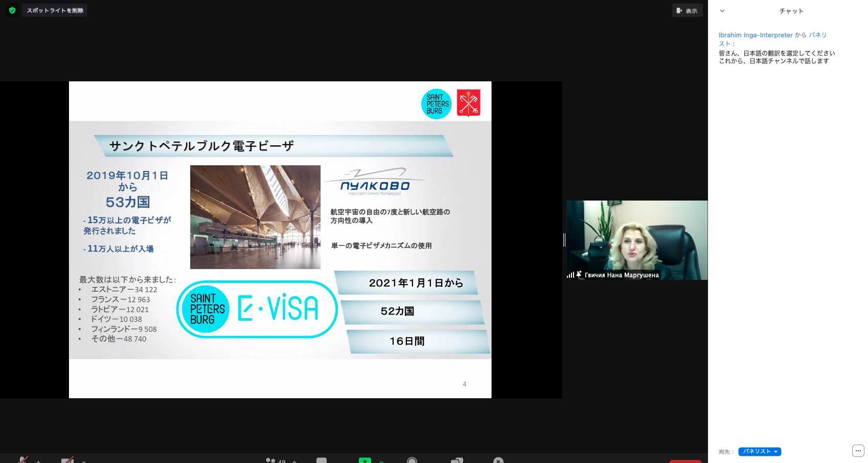Click the record icon in toolbar
This screenshot has width=868, height=463.
412,460
